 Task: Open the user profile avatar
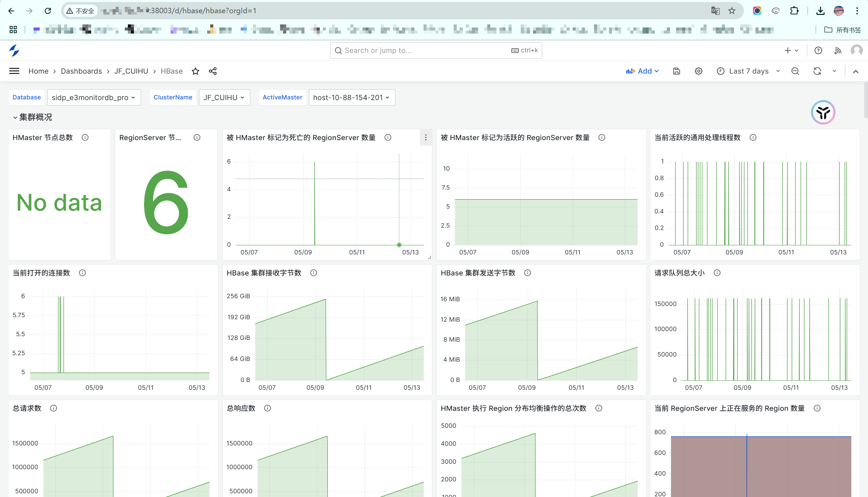pyautogui.click(x=856, y=50)
